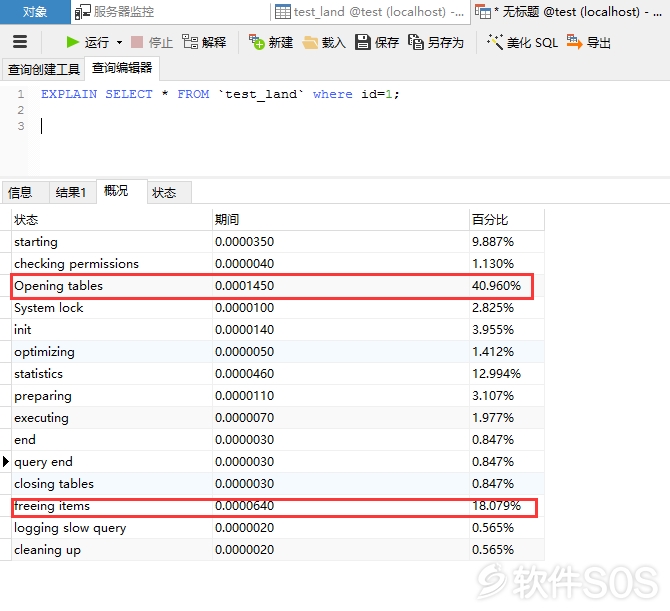This screenshot has height=611, width=670.
Task: Beautify SQL with 美化 SQL
Action: pyautogui.click(x=522, y=42)
